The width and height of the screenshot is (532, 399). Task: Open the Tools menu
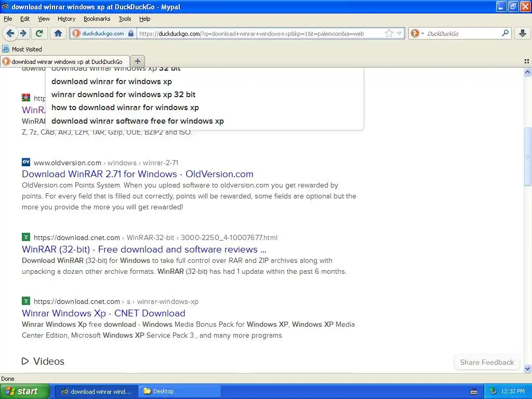[x=125, y=19]
